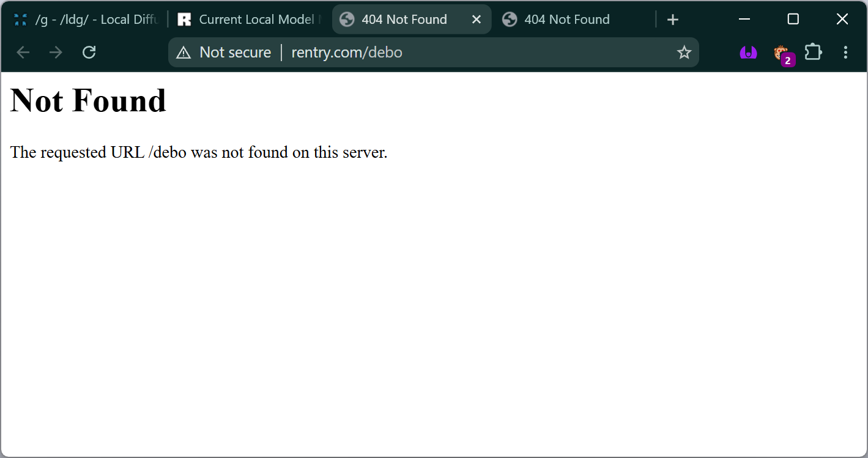Switch to the last 404 Not Found tab
Image resolution: width=868 pixels, height=458 pixels.
[x=574, y=20]
